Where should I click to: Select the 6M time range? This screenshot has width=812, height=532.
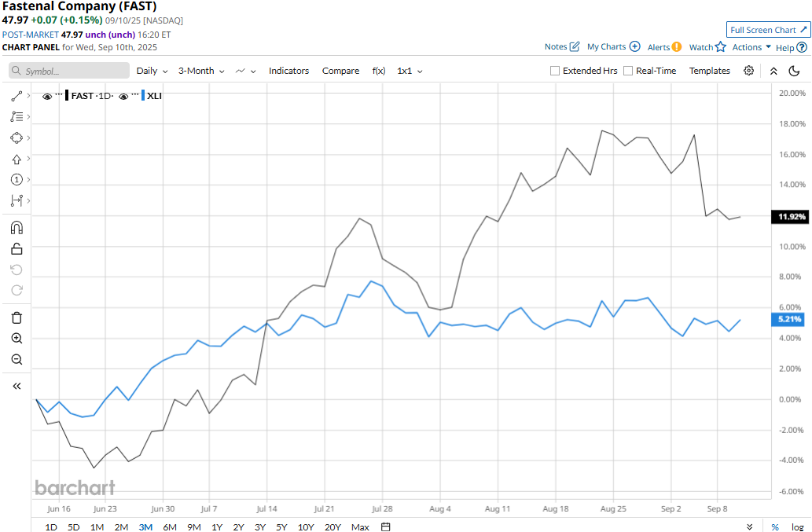click(x=170, y=526)
